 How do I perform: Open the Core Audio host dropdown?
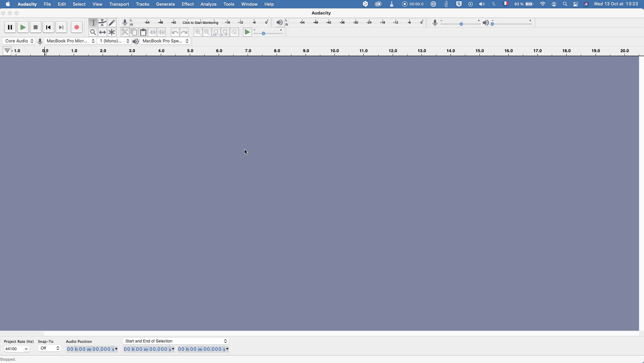point(19,41)
